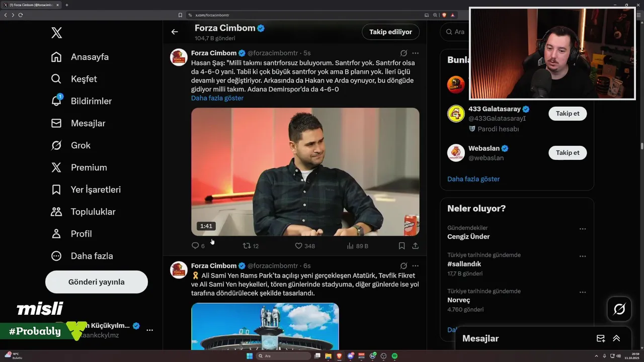The width and height of the screenshot is (644, 362).
Task: Expand Daha fazla menu in sidebar
Action: [x=82, y=256]
